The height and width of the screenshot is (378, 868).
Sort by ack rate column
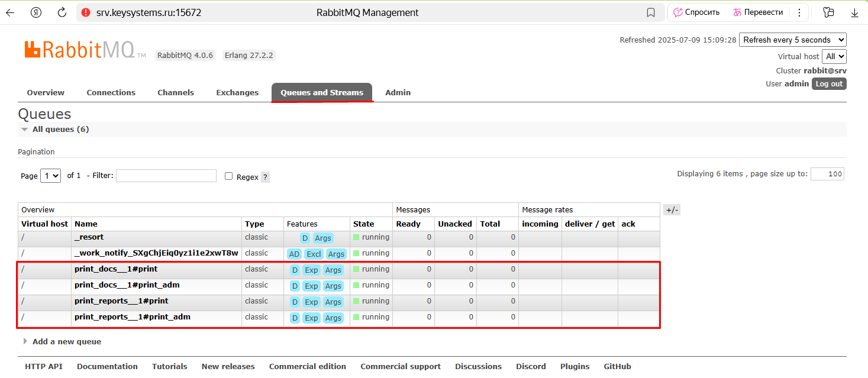coord(628,224)
